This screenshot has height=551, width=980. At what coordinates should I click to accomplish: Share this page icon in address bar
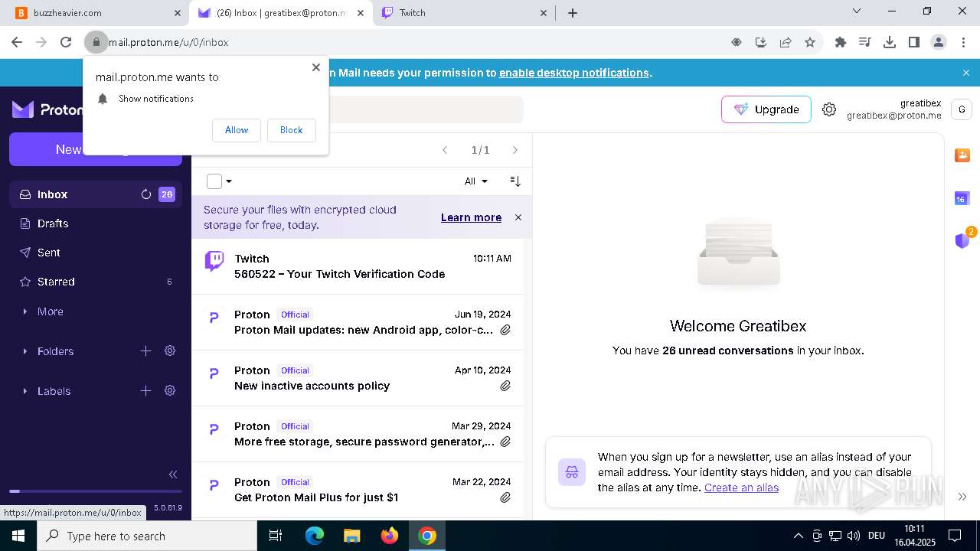click(786, 42)
